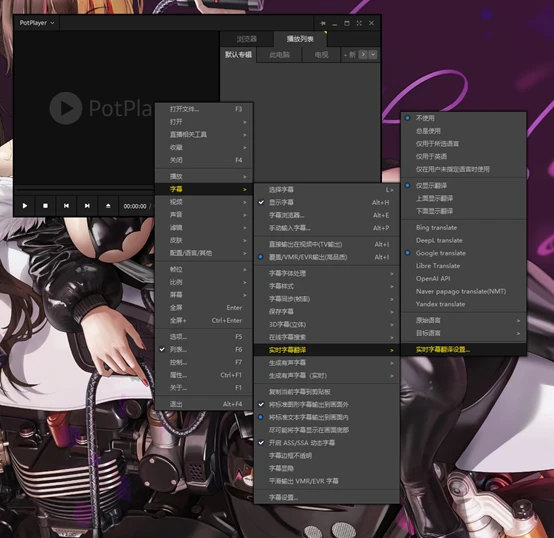Expand the 生成有声字幕 submenu

[327, 363]
